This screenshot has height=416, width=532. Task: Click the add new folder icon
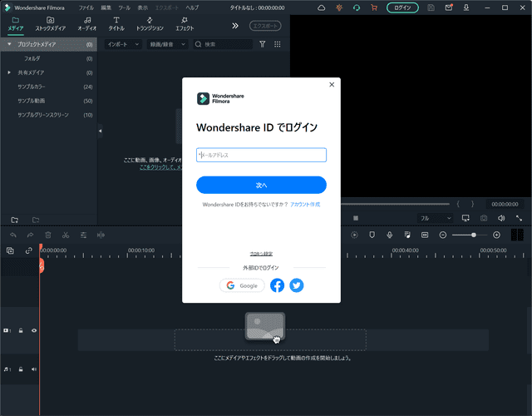tap(15, 220)
